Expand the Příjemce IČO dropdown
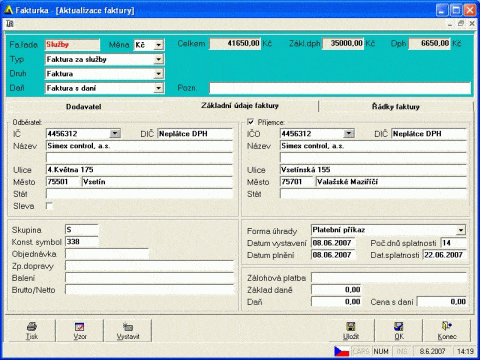 (x=349, y=134)
